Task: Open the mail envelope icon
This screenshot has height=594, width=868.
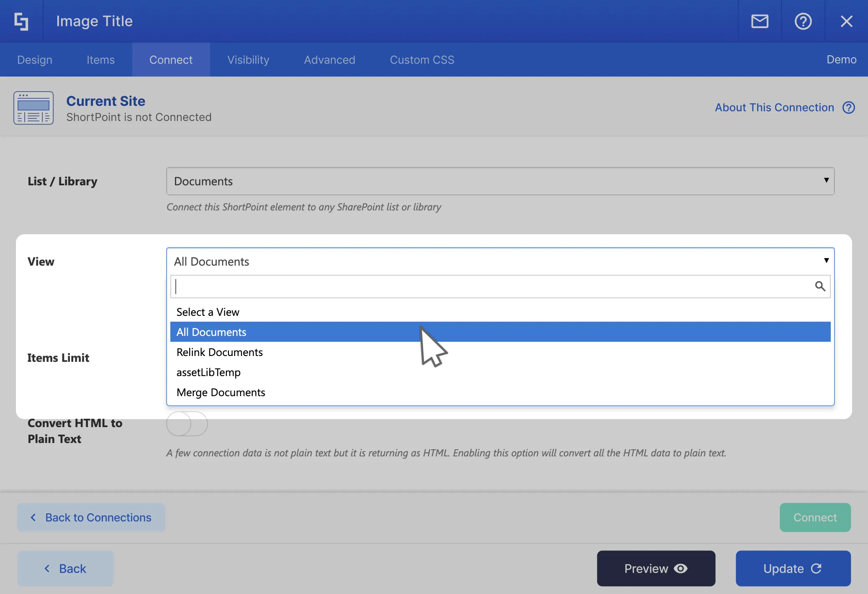Action: tap(760, 21)
